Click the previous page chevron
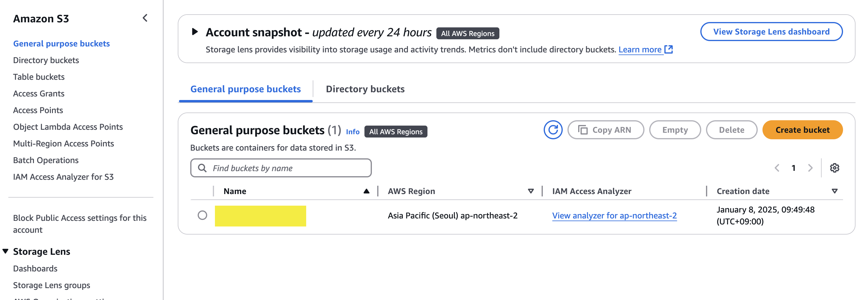868x300 pixels. [777, 168]
